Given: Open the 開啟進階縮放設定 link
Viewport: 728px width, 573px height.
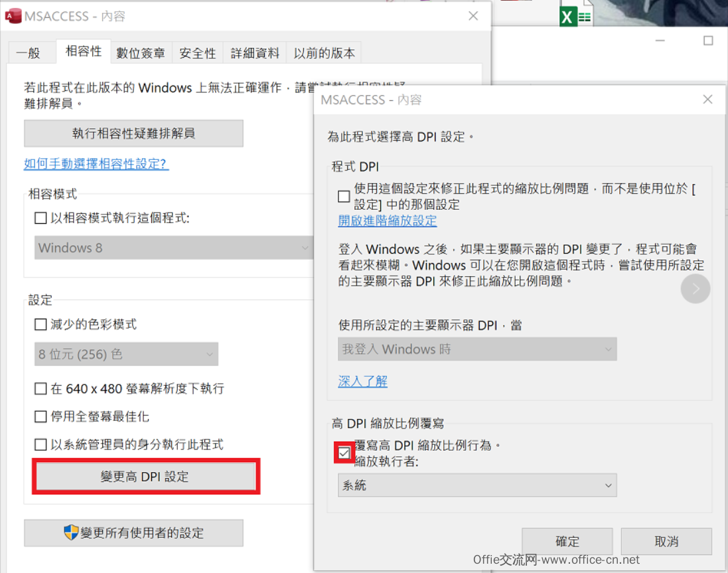Looking at the screenshot, I should pos(387,220).
